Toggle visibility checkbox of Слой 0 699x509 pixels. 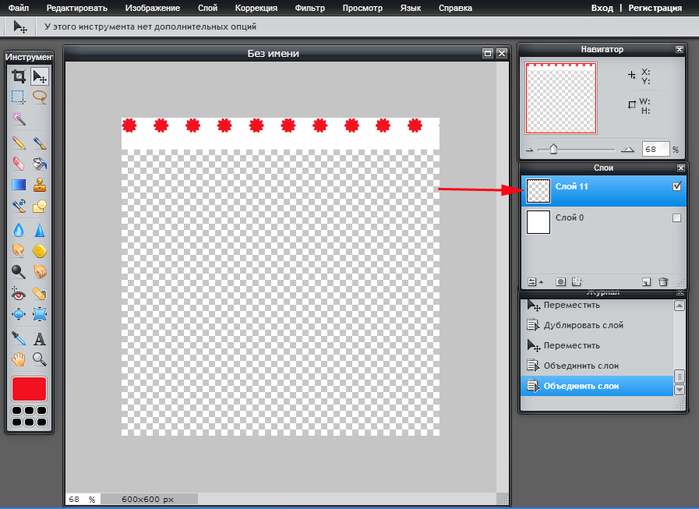point(677,218)
